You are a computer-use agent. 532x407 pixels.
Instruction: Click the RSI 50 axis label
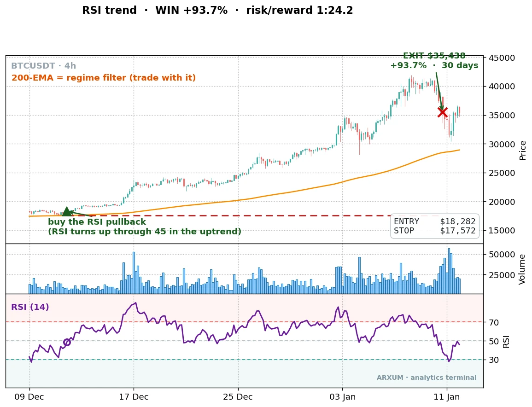click(x=494, y=342)
